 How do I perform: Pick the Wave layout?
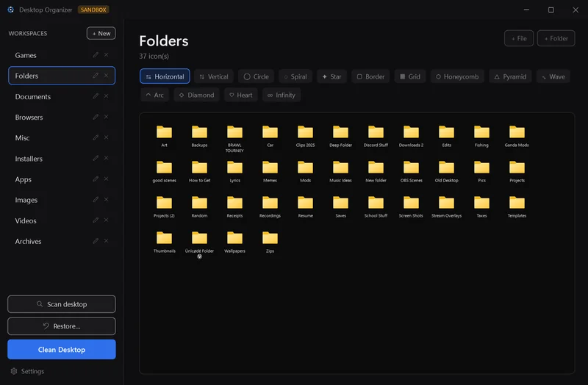553,76
